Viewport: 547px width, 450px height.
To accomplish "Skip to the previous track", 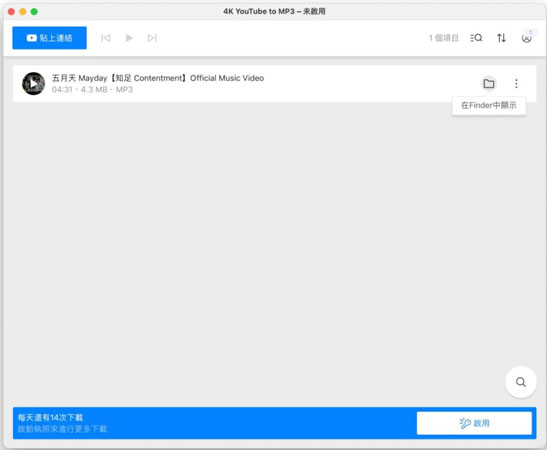I will (105, 38).
